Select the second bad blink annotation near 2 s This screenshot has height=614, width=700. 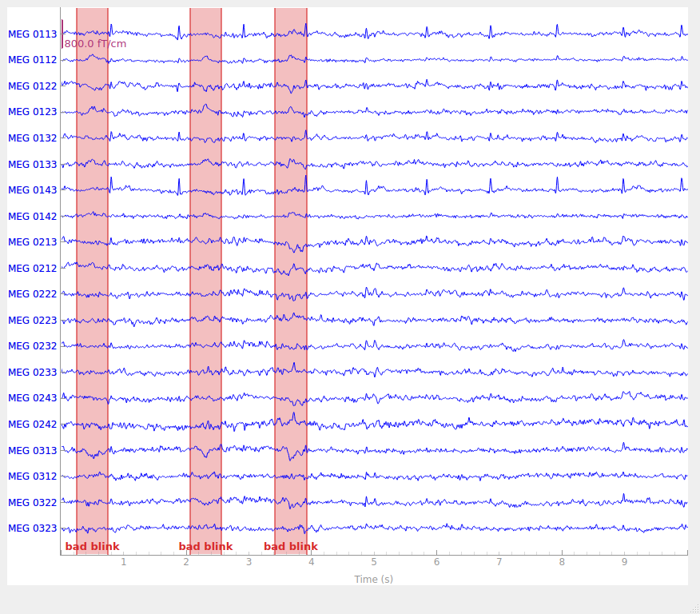tap(206, 547)
